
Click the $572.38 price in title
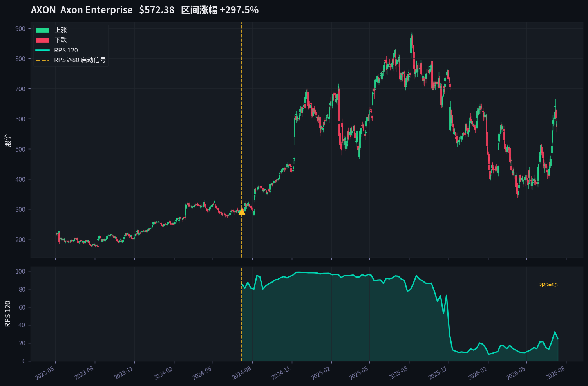tap(157, 10)
